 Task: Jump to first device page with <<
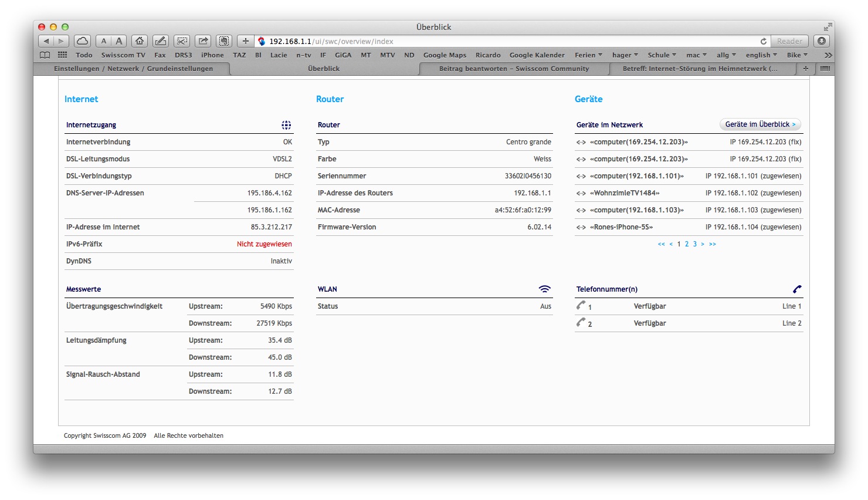point(662,244)
